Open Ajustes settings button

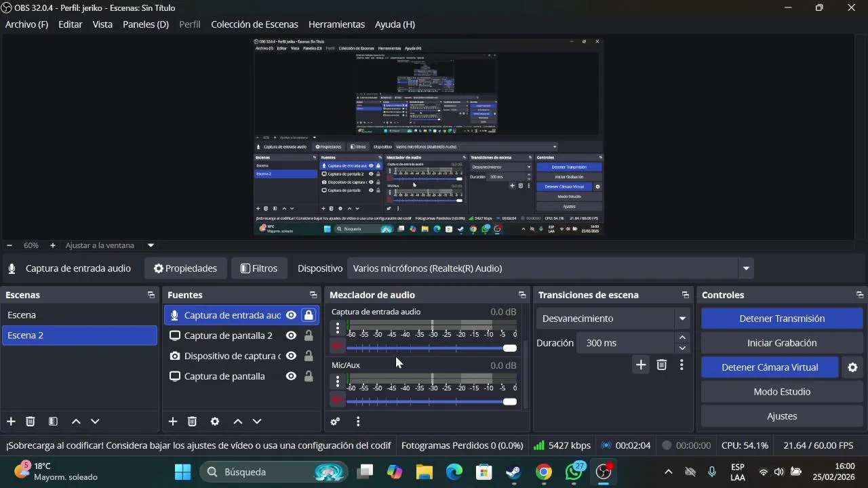click(x=782, y=416)
